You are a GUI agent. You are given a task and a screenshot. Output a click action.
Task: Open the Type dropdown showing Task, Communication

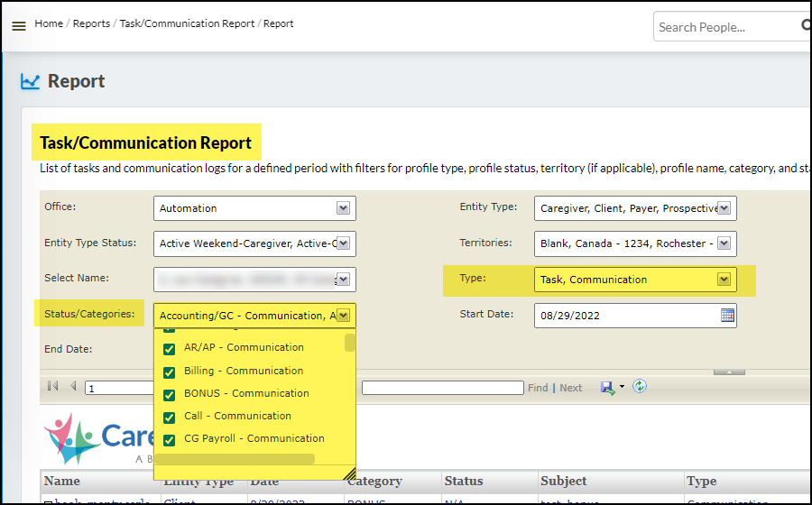pos(724,280)
